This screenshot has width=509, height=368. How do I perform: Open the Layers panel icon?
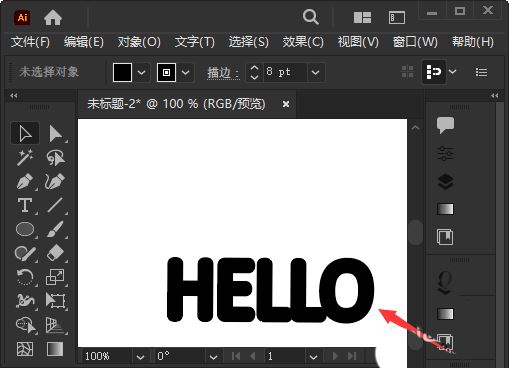click(x=445, y=182)
